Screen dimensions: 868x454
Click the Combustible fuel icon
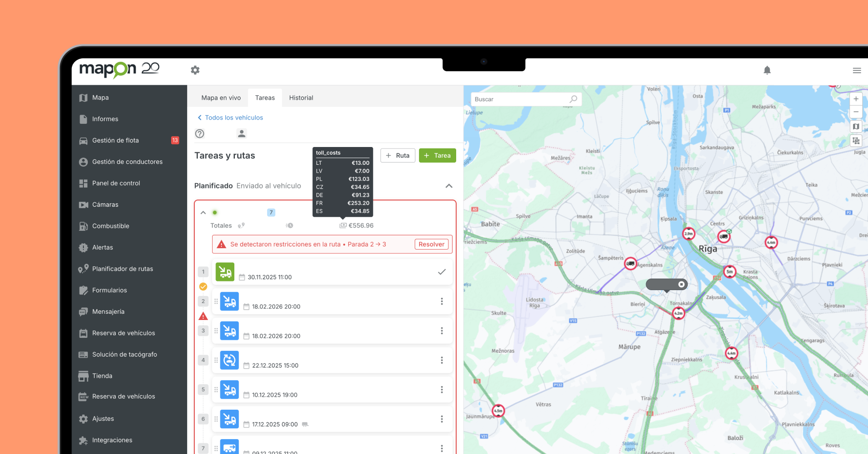[83, 226]
